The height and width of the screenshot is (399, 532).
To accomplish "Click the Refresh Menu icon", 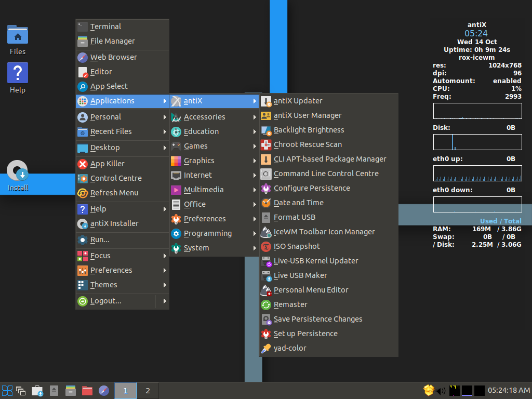I will point(83,193).
